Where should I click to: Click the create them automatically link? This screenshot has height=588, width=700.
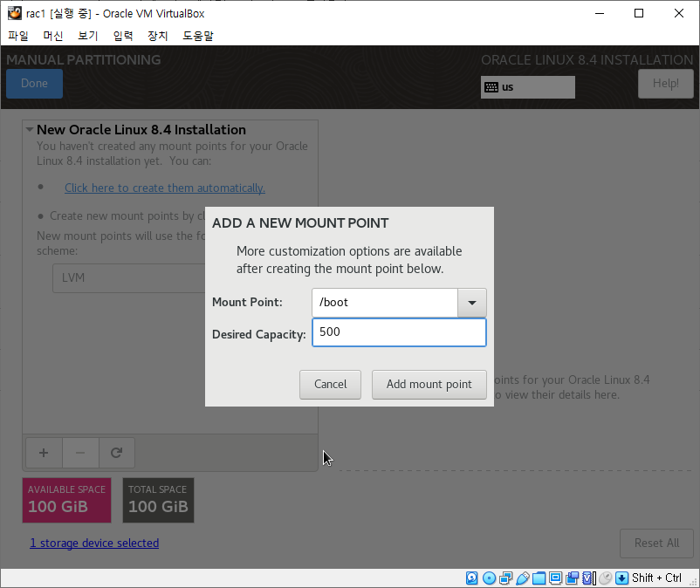[165, 188]
